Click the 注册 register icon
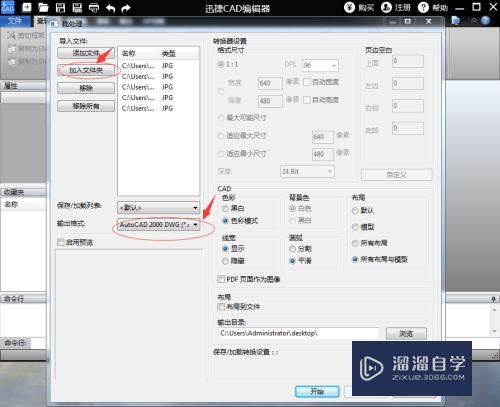Screen dimensions: 500x407 point(386,7)
